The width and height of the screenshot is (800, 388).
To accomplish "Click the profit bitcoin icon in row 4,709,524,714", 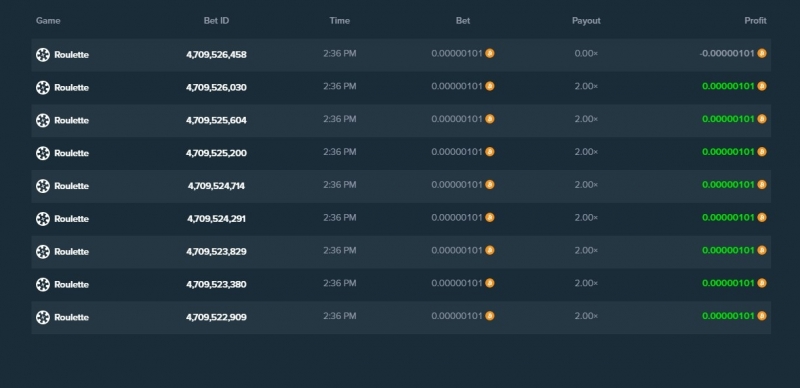I will point(762,184).
